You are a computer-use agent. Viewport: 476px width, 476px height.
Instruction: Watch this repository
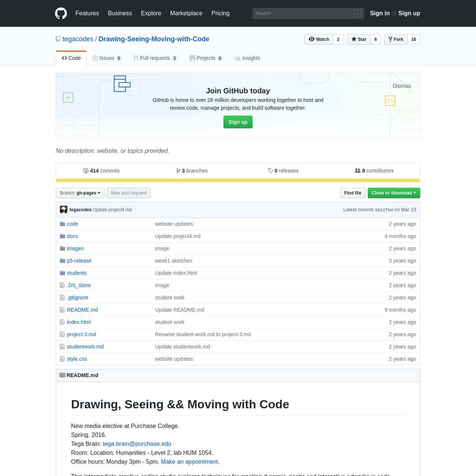coord(319,39)
